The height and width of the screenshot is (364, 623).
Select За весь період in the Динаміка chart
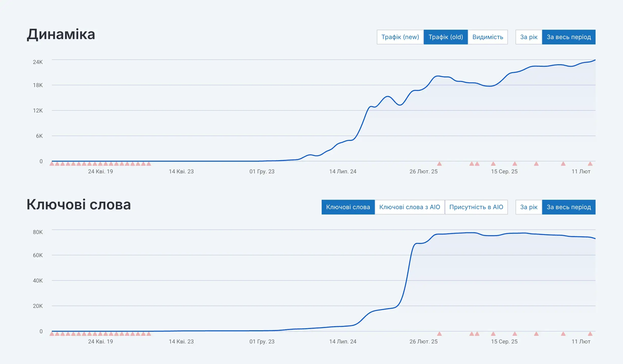tap(569, 37)
